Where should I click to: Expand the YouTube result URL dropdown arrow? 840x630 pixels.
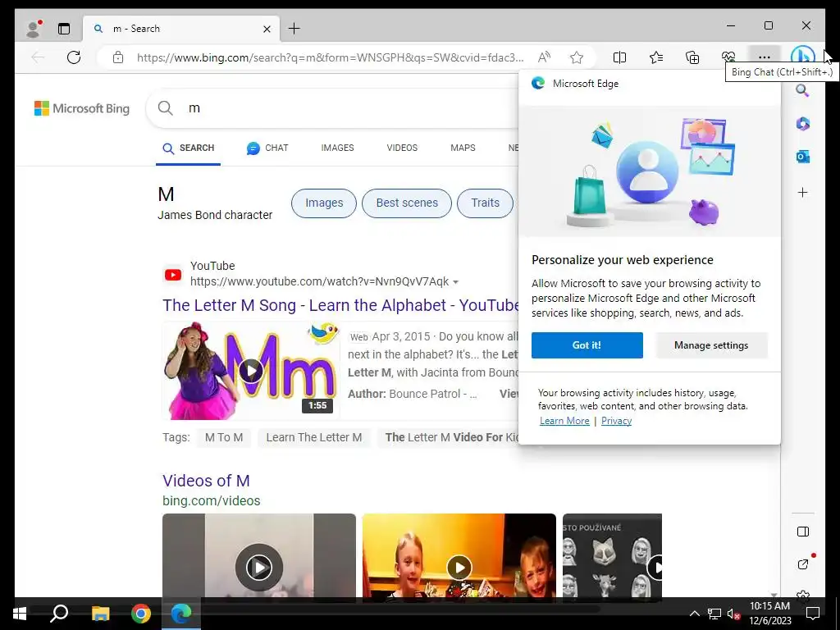(x=455, y=282)
